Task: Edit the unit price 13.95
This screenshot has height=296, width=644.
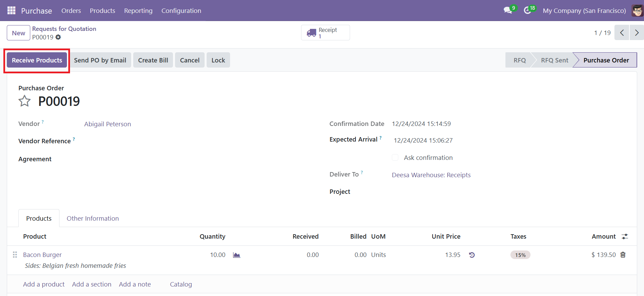Action: (453, 255)
